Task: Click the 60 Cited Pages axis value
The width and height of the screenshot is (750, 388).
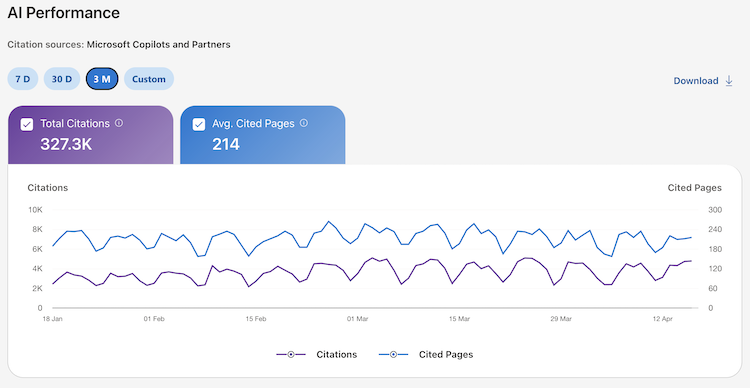Action: 713,288
